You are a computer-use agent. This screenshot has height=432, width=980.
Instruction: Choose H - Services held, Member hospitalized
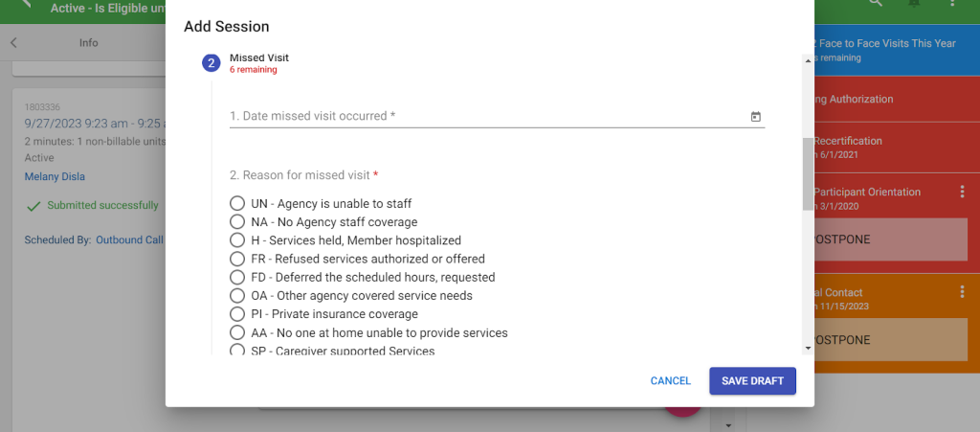point(237,240)
